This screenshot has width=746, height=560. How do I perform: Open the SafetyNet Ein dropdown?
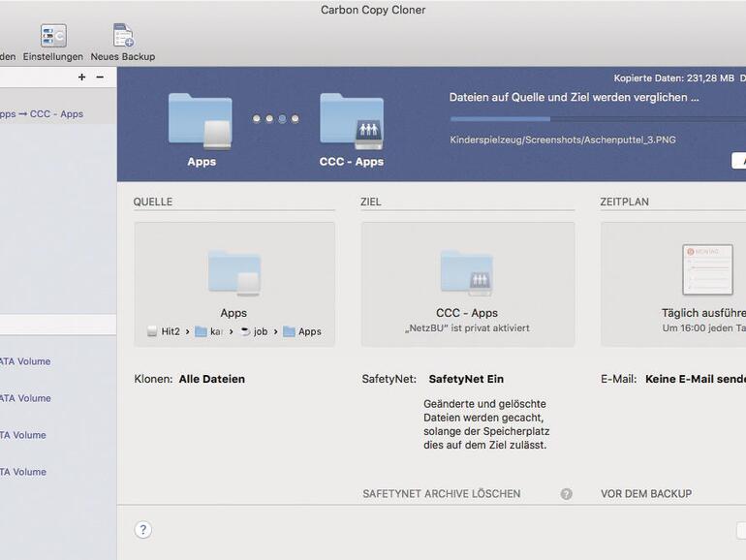[466, 379]
